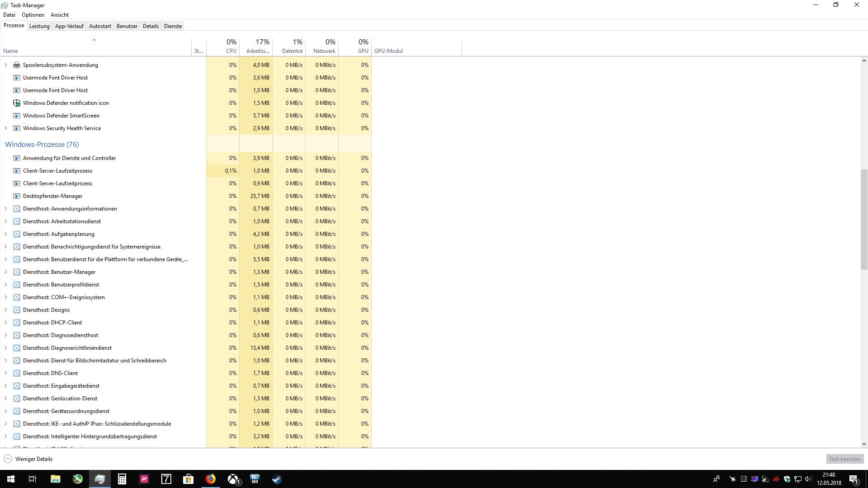This screenshot has width=868, height=488.
Task: Click the Windows Defender notification shield icon
Action: (17, 103)
